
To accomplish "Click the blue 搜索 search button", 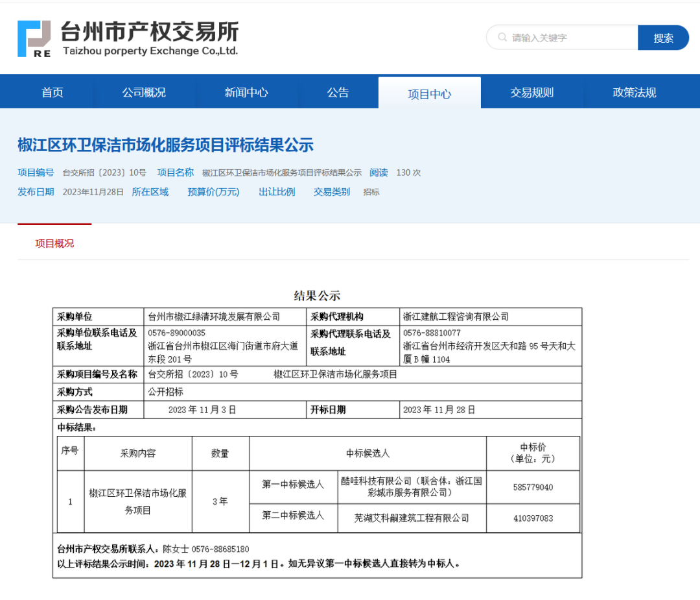I will pos(663,38).
